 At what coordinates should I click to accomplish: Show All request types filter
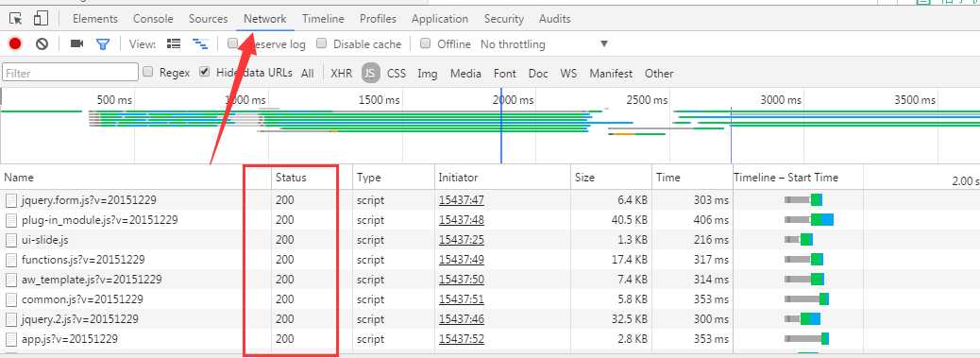308,73
